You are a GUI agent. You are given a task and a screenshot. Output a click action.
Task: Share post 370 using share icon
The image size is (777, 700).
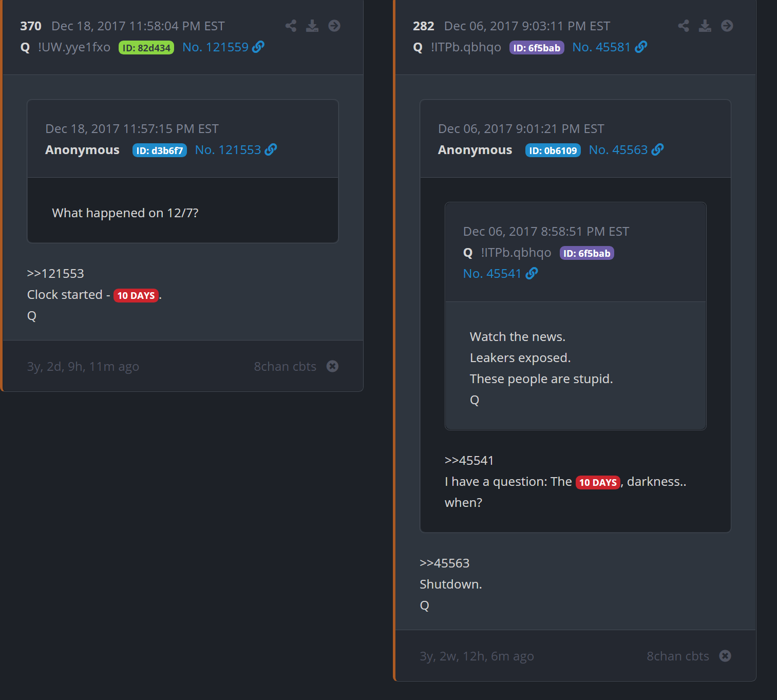coord(291,26)
